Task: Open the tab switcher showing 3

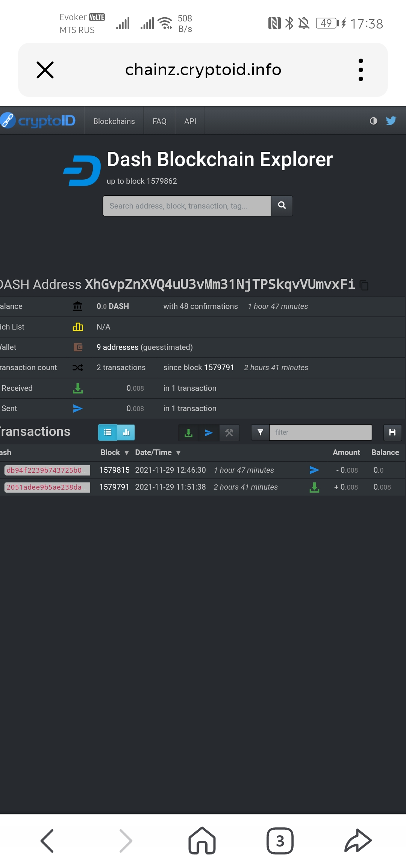Action: point(280,841)
